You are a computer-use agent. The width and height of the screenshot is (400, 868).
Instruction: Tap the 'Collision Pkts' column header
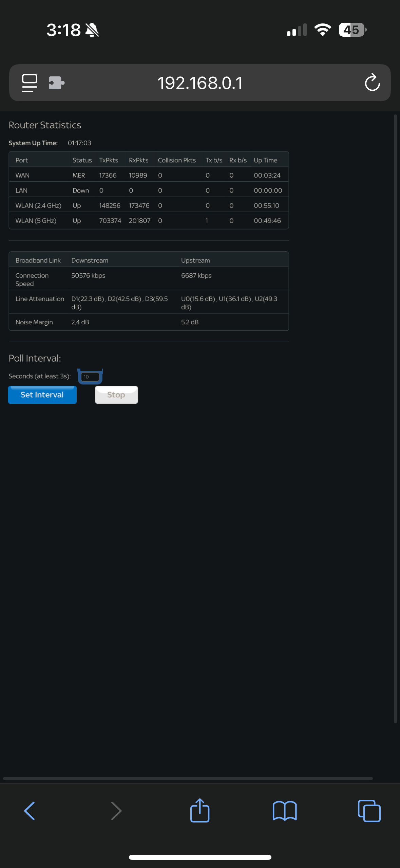[177, 160]
